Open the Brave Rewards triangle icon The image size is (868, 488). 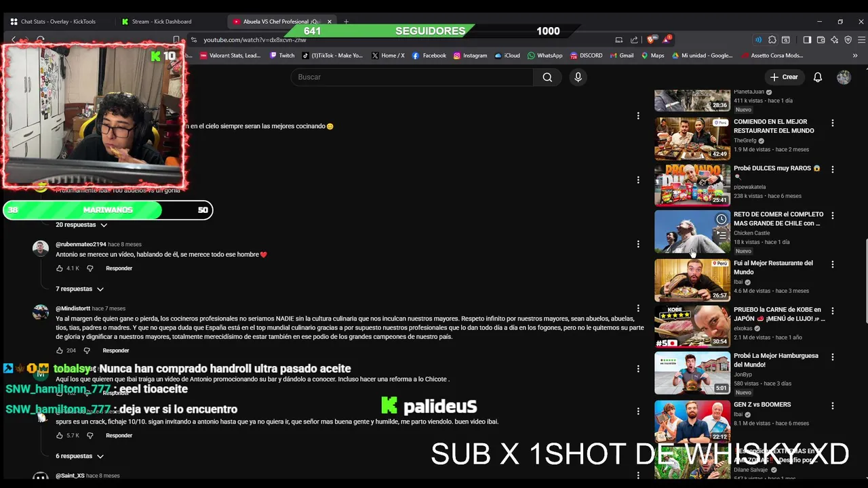pos(666,40)
